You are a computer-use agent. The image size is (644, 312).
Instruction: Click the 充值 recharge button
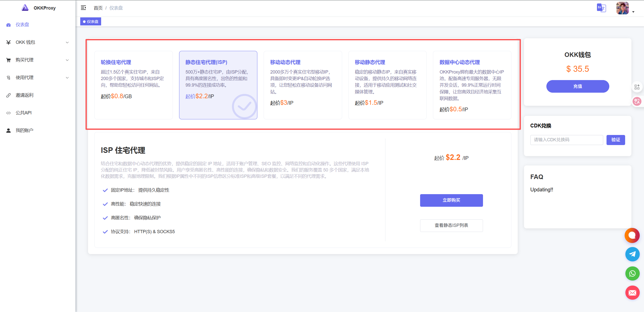pos(578,86)
